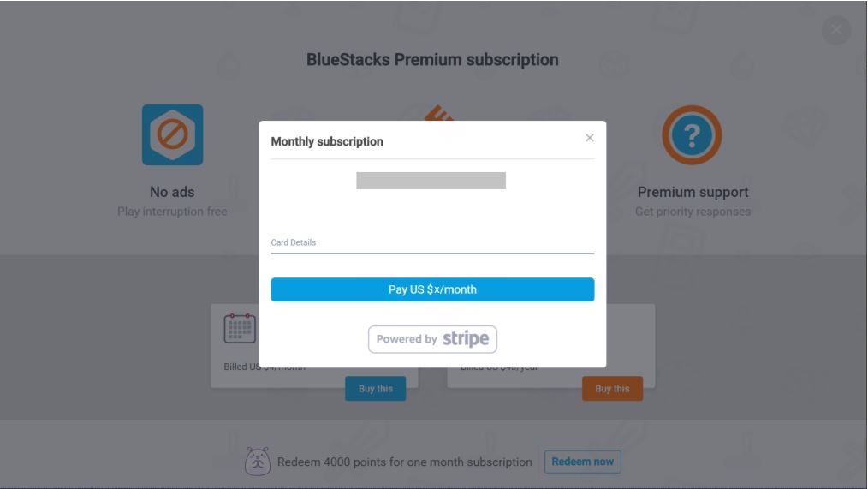Click Get priority responses caption
The width and height of the screenshot is (868, 489).
click(x=693, y=212)
